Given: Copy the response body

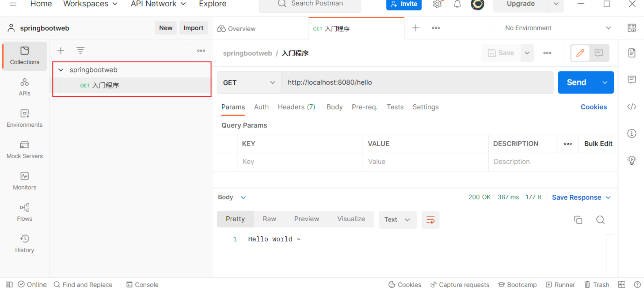Looking at the screenshot, I should [578, 220].
